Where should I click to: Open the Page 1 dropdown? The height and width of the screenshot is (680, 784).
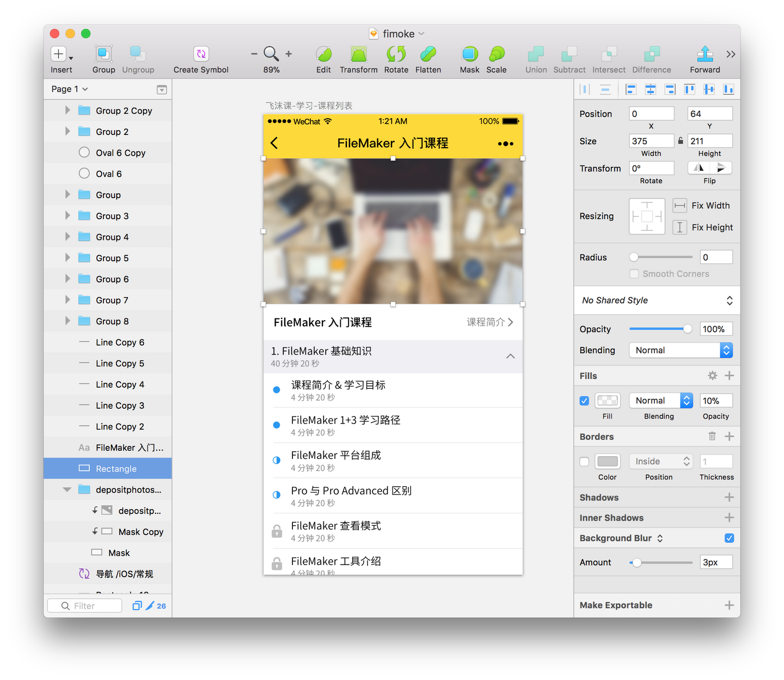tap(70, 89)
